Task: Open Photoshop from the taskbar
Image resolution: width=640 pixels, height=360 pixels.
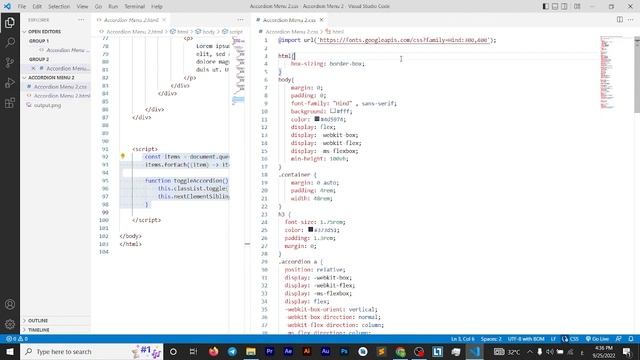Action: 344,351
